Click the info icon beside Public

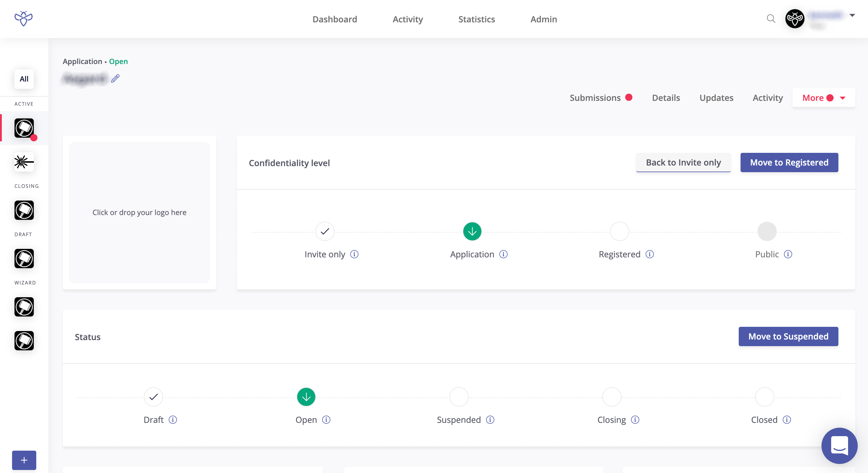click(x=788, y=254)
